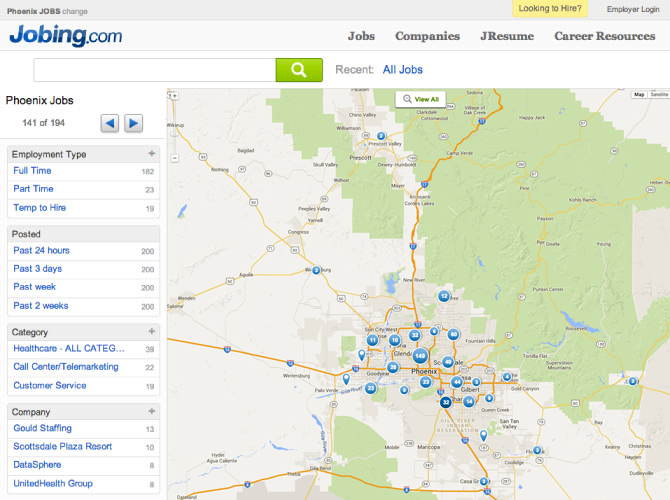The height and width of the screenshot is (500, 670).
Task: Open the 6 jobs cluster marker
Action: coord(434,331)
